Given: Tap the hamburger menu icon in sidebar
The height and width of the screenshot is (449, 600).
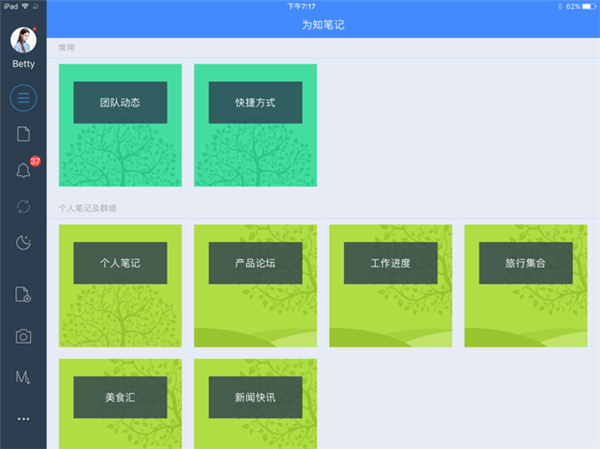Looking at the screenshot, I should click(x=23, y=98).
